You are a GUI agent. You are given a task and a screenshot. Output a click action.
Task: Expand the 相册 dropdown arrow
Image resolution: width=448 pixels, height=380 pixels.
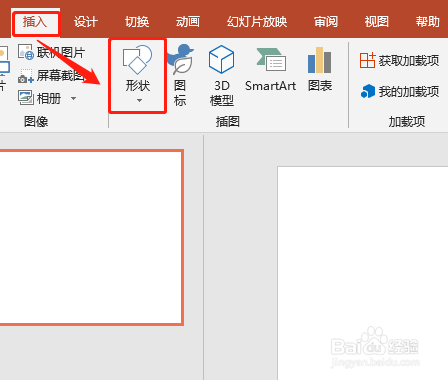73,98
